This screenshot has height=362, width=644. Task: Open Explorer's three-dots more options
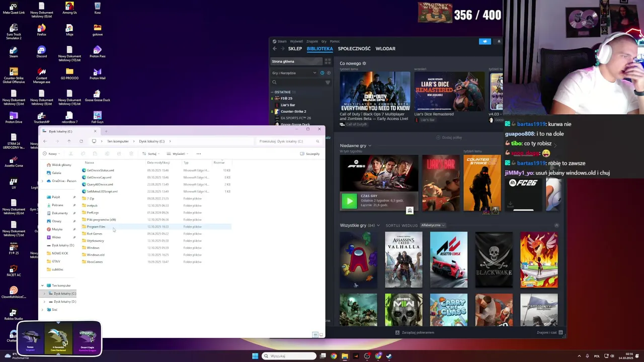[199, 154]
